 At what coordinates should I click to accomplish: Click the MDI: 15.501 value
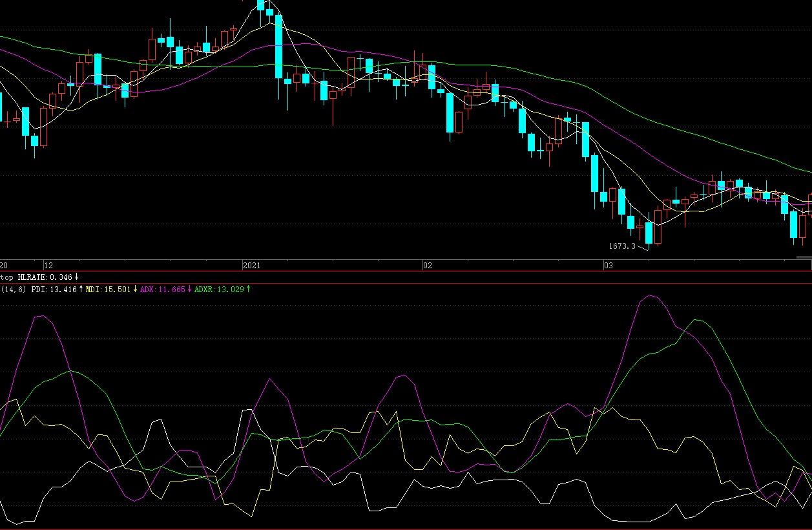[112, 290]
